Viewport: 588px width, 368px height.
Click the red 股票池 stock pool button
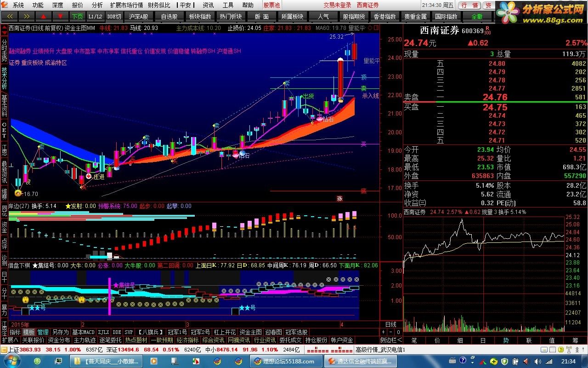tap(271, 6)
